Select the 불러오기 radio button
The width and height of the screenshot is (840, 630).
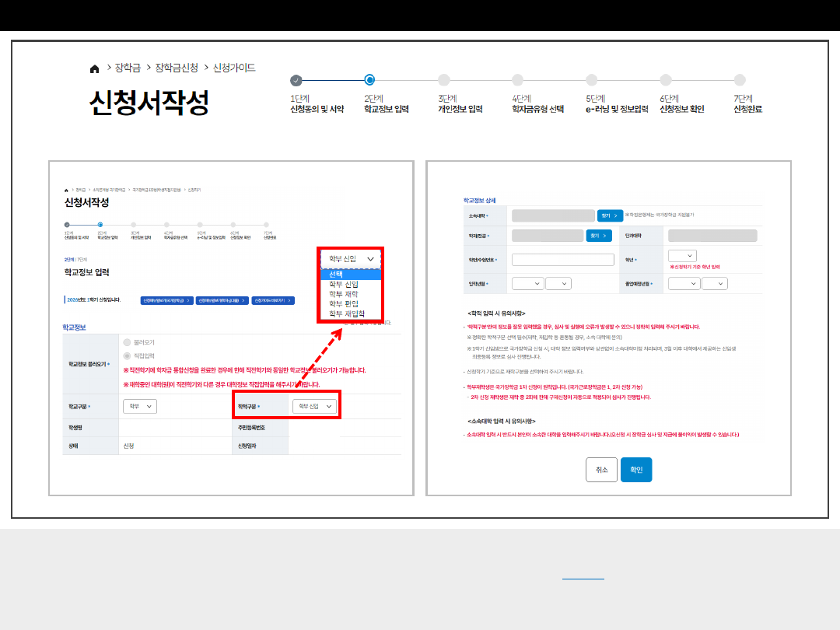127,341
